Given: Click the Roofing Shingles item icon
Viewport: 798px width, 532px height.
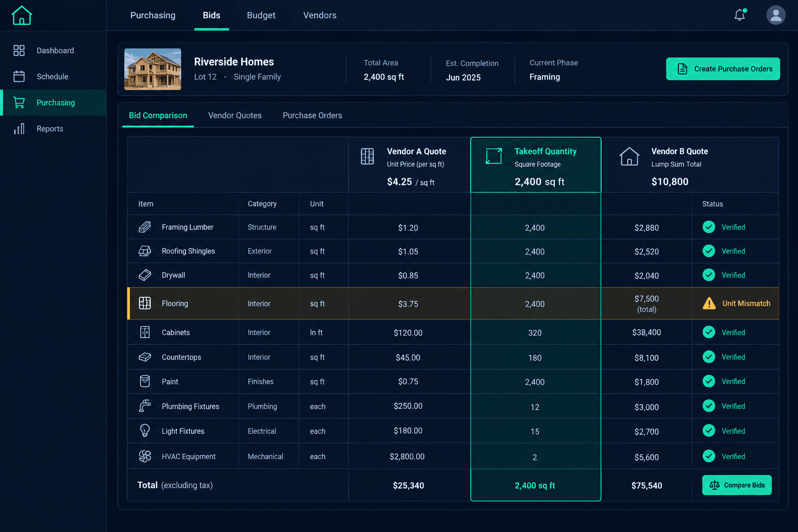Looking at the screenshot, I should point(145,251).
